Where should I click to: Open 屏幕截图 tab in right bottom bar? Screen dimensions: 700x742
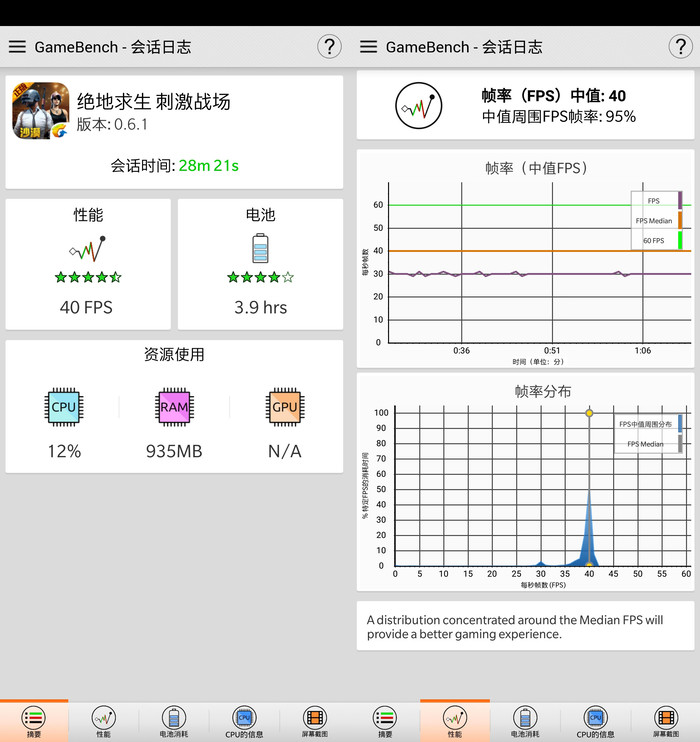pyautogui.click(x=665, y=721)
